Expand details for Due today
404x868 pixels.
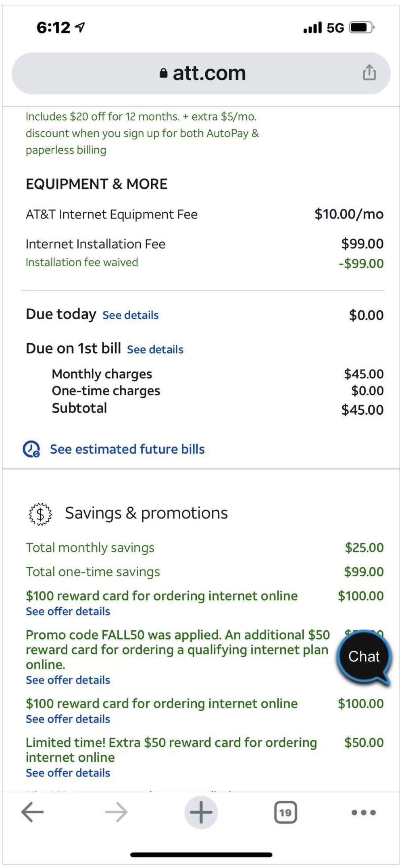pyautogui.click(x=130, y=315)
